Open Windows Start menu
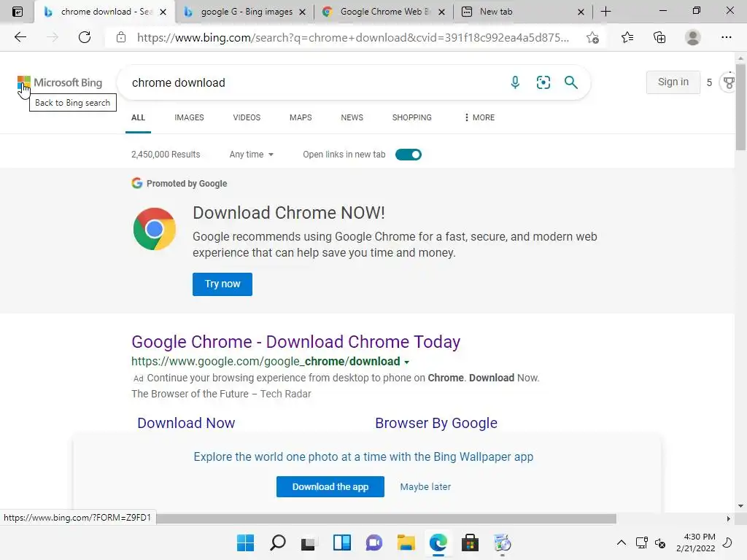The height and width of the screenshot is (560, 747). (245, 542)
